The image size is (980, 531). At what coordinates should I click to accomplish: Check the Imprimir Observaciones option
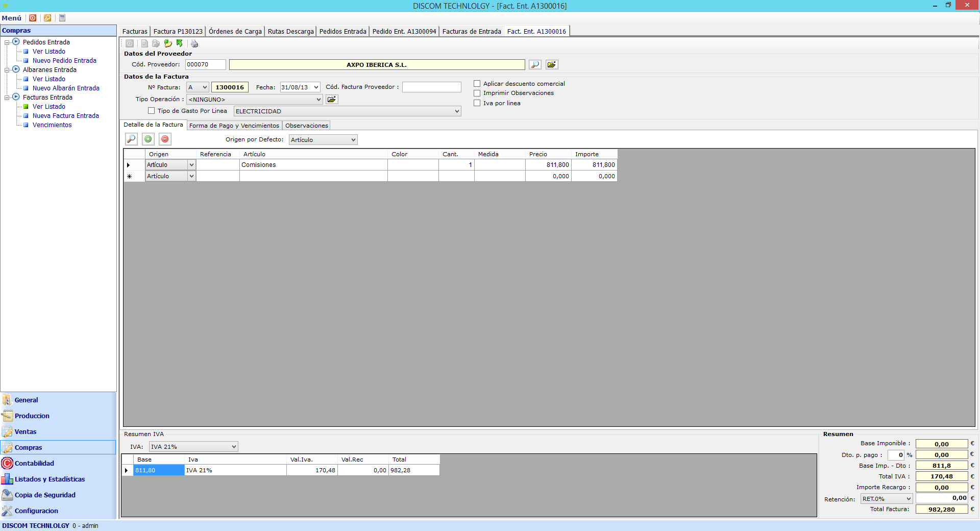[x=477, y=93]
